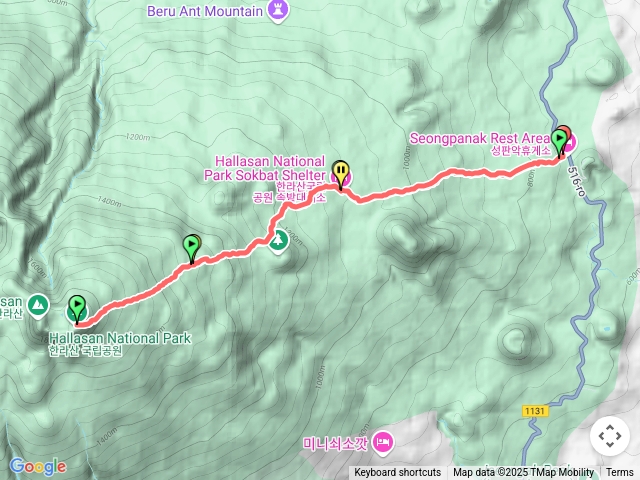Open the Google logo link
The width and height of the screenshot is (640, 480).
pos(38,466)
